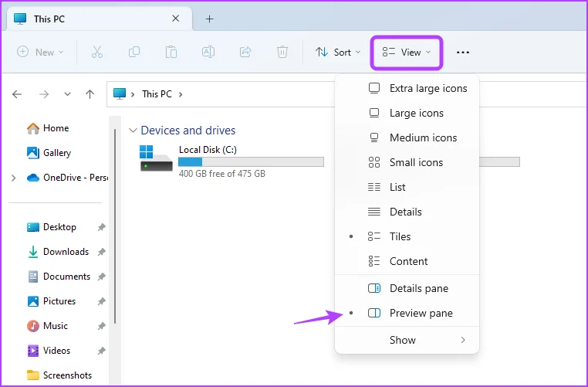The height and width of the screenshot is (387, 588).
Task: Expand the OneDrive - Personal tree node
Action: coord(14,178)
